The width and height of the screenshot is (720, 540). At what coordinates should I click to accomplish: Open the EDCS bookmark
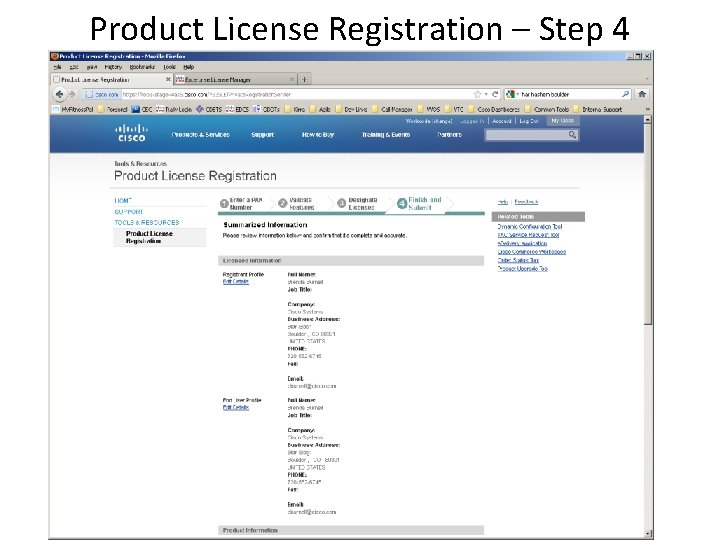pyautogui.click(x=237, y=109)
